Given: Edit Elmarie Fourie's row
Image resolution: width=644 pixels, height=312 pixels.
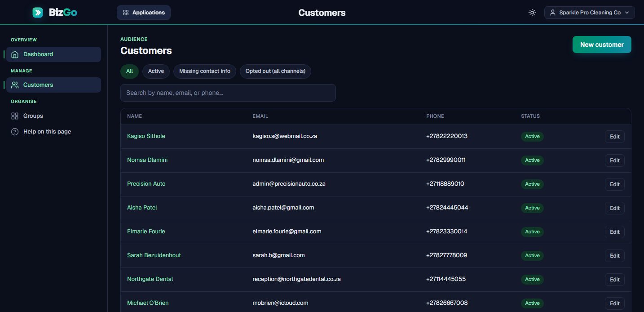Looking at the screenshot, I should coord(615,232).
